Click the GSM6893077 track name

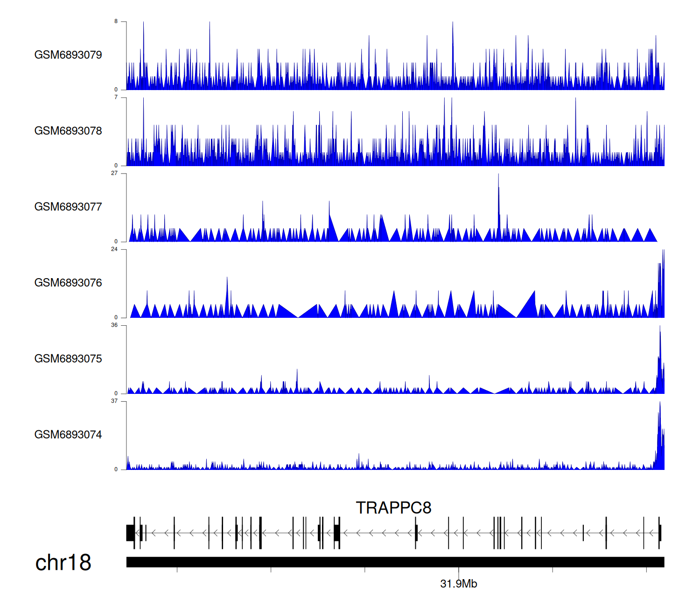pyautogui.click(x=68, y=207)
